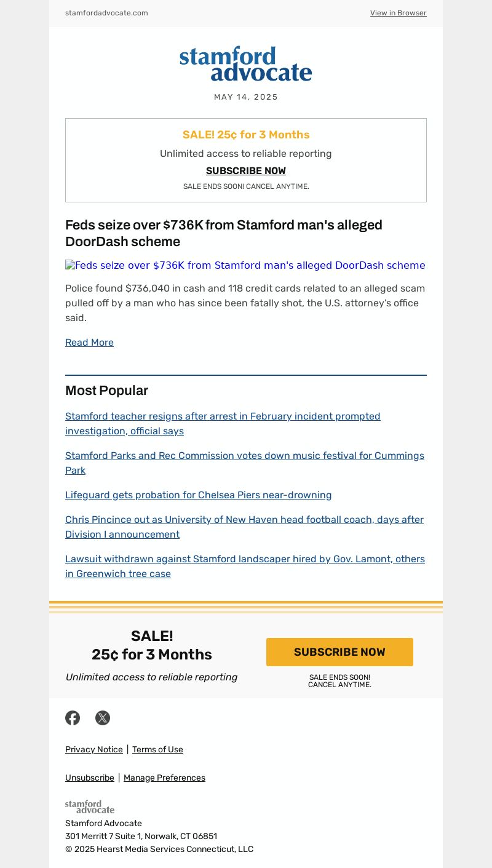Open Manage Preferences
Image resolution: width=492 pixels, height=868 pixels.
[x=164, y=778]
